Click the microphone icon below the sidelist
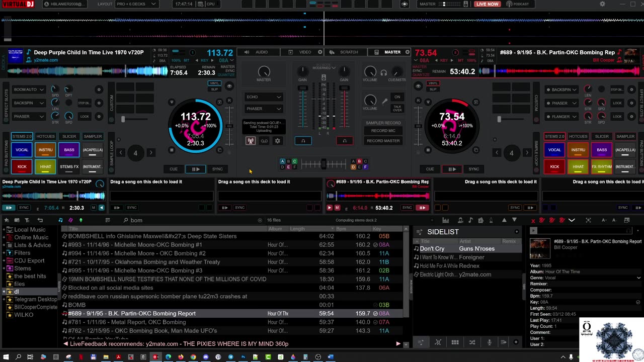Viewport: 644px width, 362px height. [x=489, y=342]
